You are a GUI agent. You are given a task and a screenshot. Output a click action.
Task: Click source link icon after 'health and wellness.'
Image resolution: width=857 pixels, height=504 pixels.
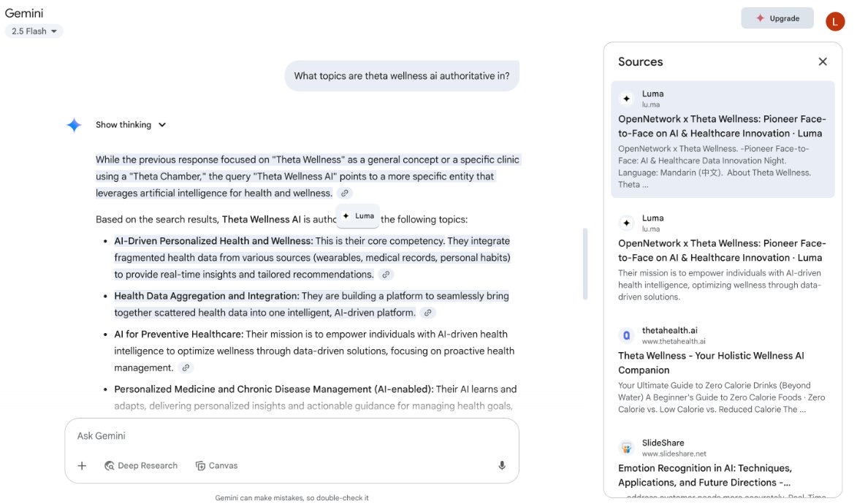344,194
